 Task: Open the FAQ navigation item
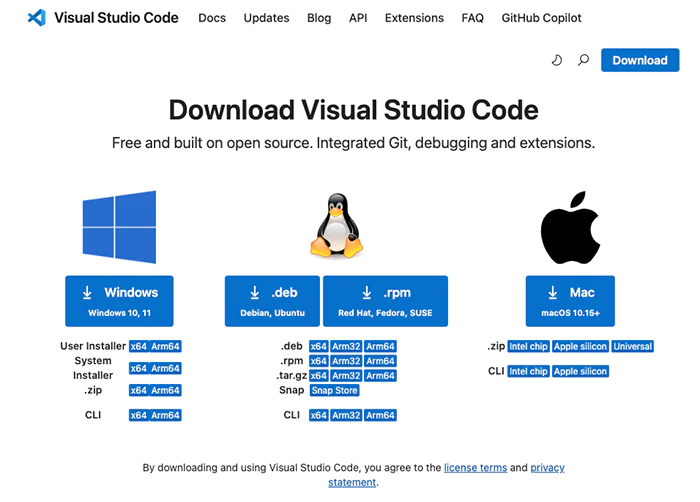pyautogui.click(x=473, y=18)
